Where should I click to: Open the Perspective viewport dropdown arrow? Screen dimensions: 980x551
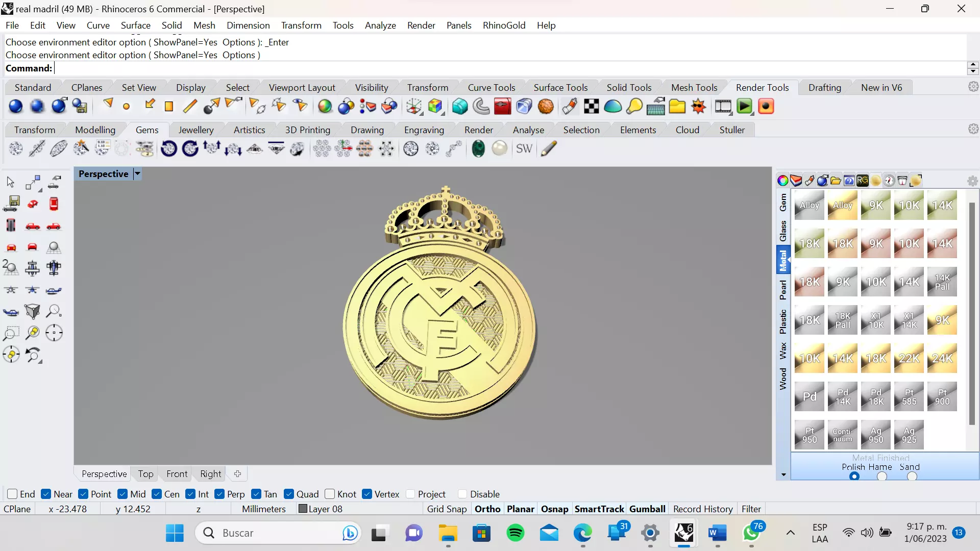pos(137,174)
